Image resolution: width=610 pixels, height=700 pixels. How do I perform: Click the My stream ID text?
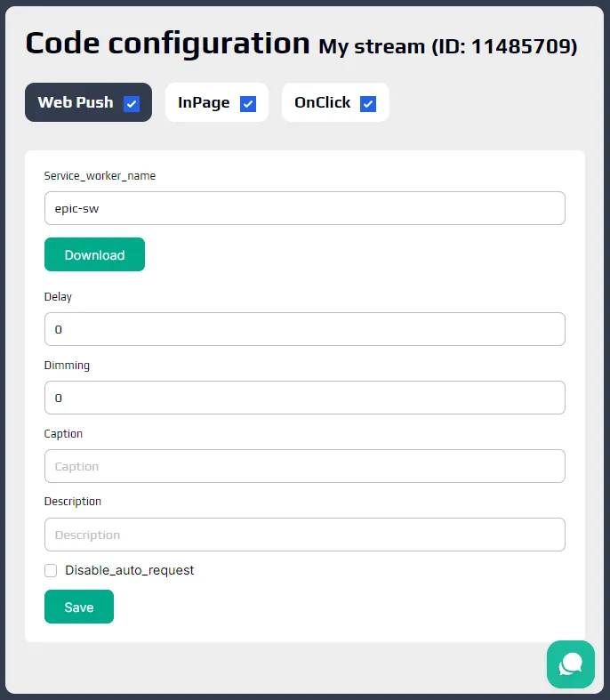tap(447, 46)
